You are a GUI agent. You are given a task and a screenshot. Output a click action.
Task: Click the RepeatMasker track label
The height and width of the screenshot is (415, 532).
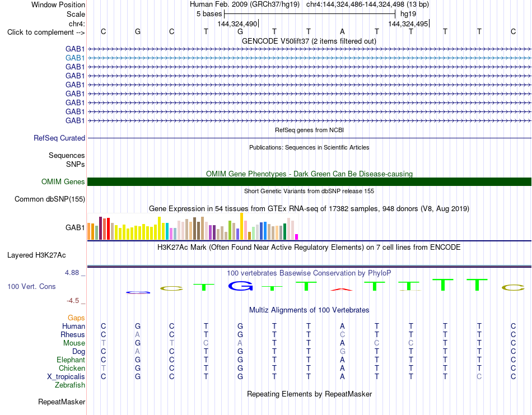click(x=62, y=402)
